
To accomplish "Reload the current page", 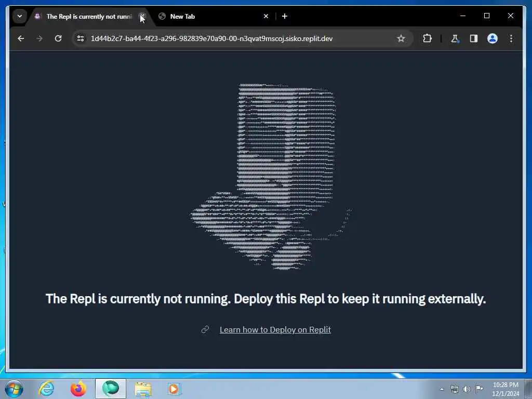I will click(58, 38).
